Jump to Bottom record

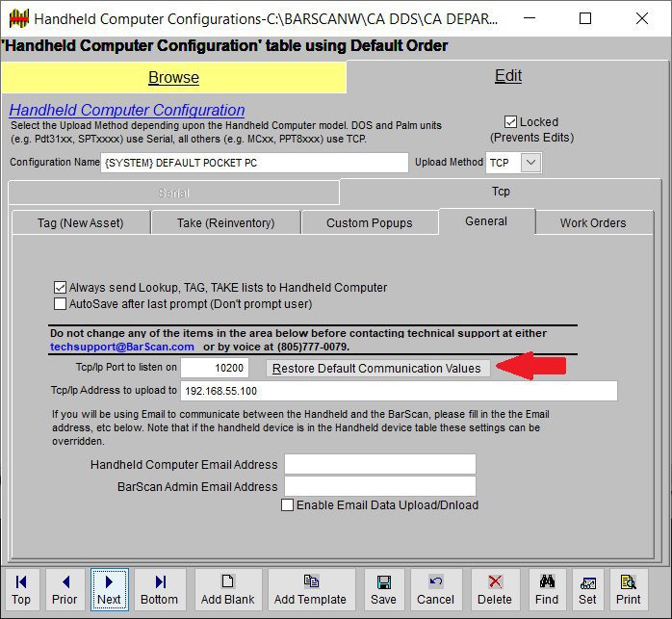pos(160,589)
